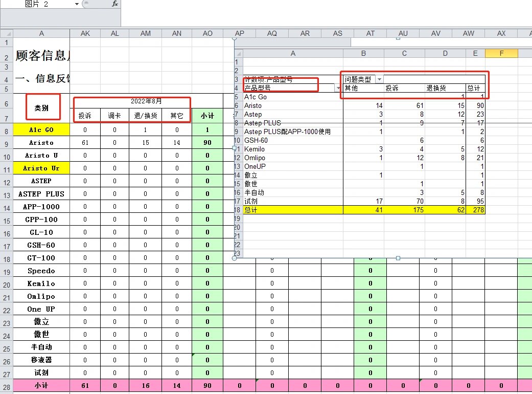Select column AN header

(x=177, y=33)
